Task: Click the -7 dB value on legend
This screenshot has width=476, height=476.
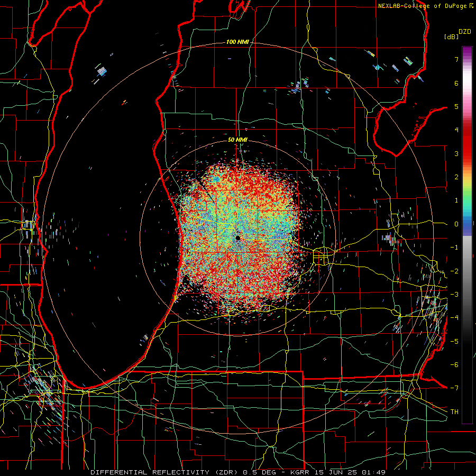Action: (x=454, y=388)
